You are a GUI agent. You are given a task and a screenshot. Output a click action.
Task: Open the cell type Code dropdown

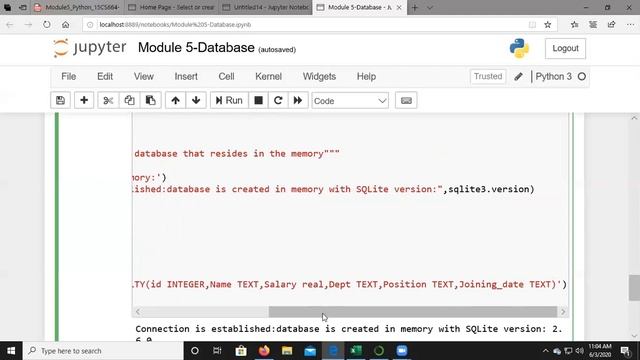click(350, 101)
